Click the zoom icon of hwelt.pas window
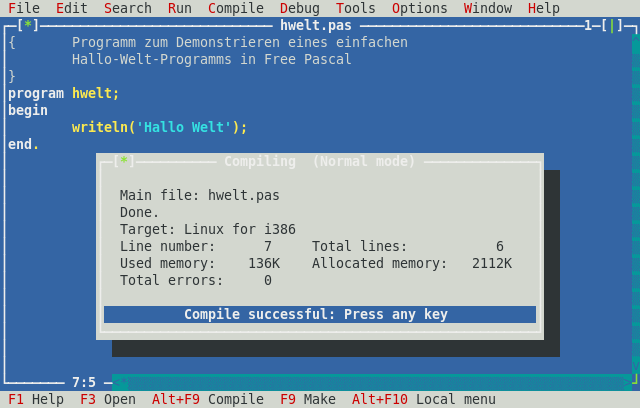Screen dimensions: 640x408 [612, 25]
